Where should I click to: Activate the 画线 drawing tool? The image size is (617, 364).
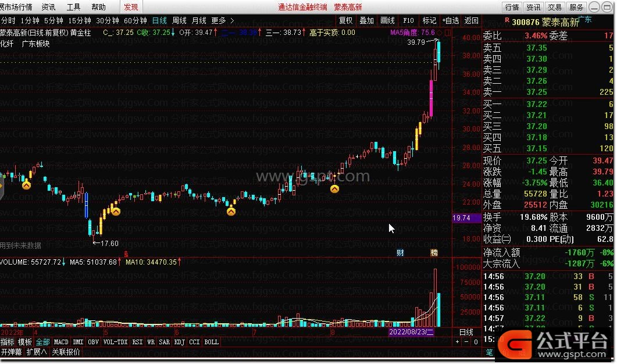388,20
